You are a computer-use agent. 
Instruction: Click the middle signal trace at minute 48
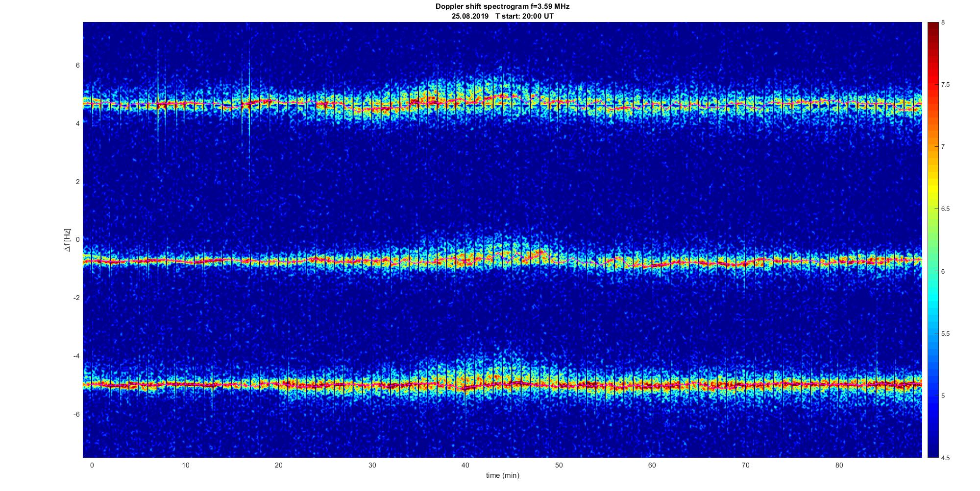click(x=540, y=253)
